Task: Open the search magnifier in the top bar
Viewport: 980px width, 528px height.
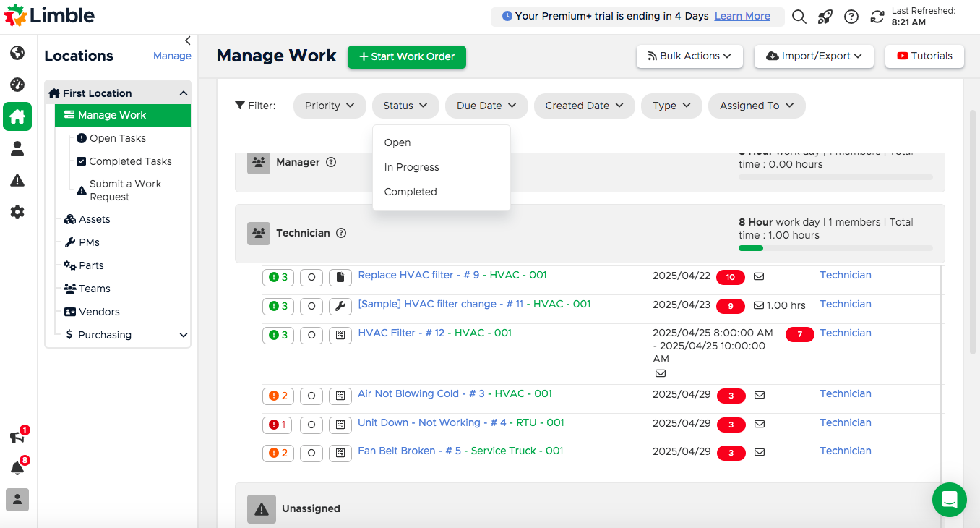Action: 799,15
